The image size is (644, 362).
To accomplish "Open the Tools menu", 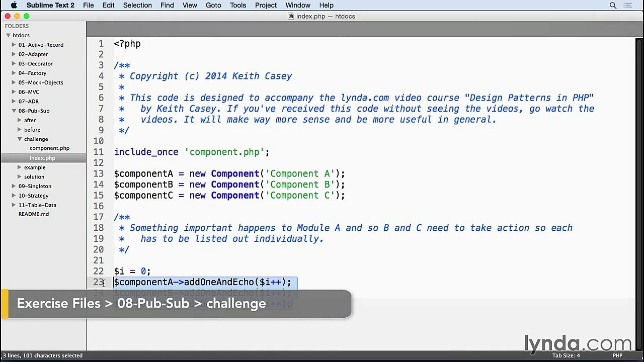I will (x=238, y=6).
